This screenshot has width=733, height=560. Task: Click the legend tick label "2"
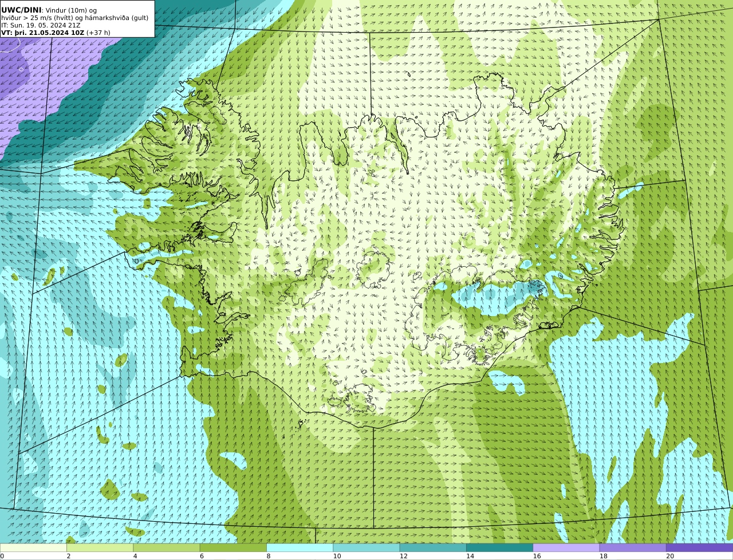[69, 556]
